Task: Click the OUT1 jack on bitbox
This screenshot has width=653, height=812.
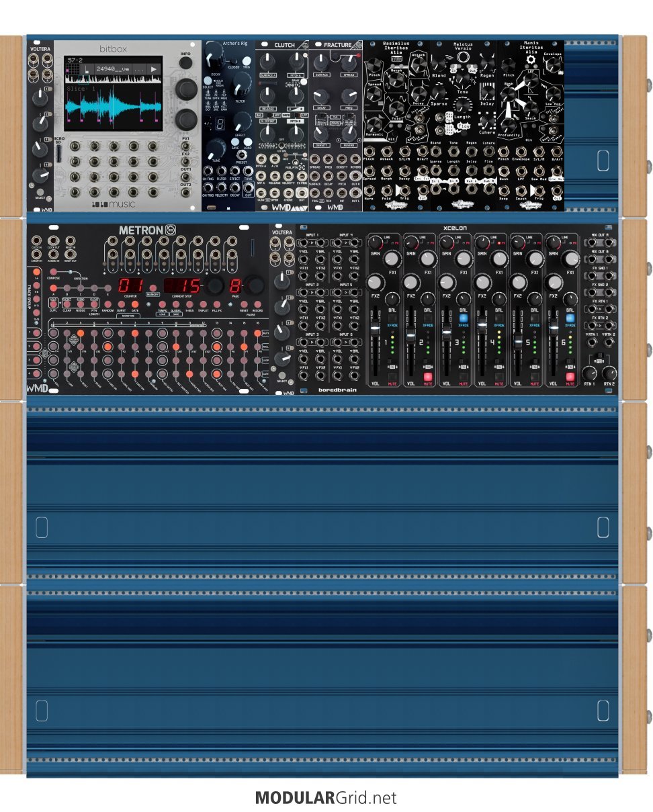Action: pos(185,179)
